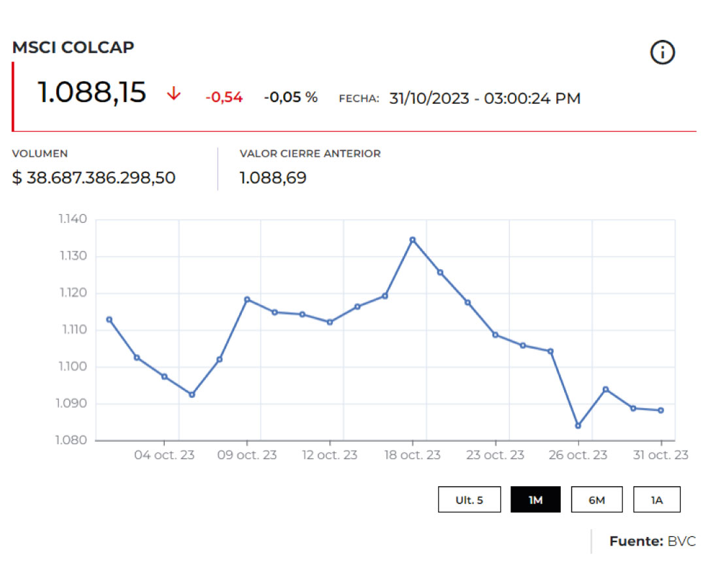Click the last data point at 31 oct. 23

(661, 410)
